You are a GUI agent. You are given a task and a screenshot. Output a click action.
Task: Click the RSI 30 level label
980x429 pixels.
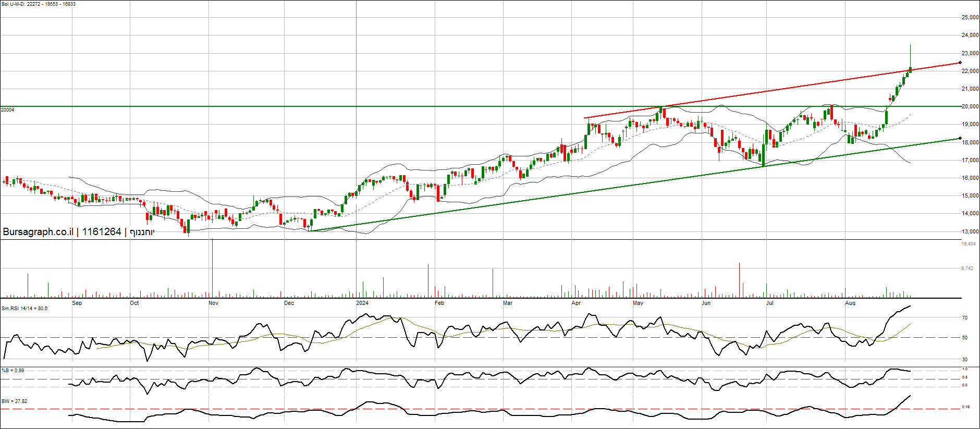tap(965, 360)
